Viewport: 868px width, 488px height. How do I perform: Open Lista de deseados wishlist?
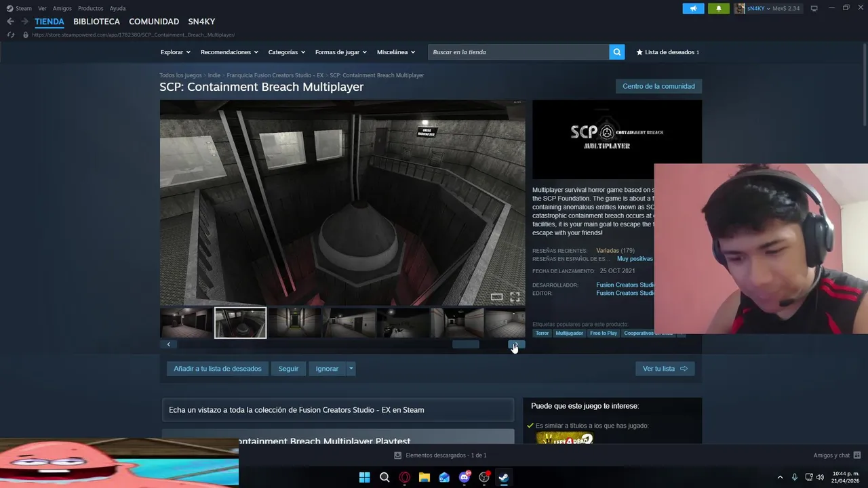pos(667,52)
